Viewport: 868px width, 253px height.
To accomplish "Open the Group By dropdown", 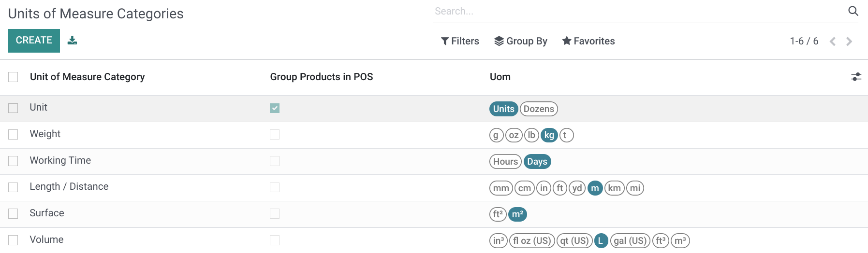I will click(x=520, y=41).
